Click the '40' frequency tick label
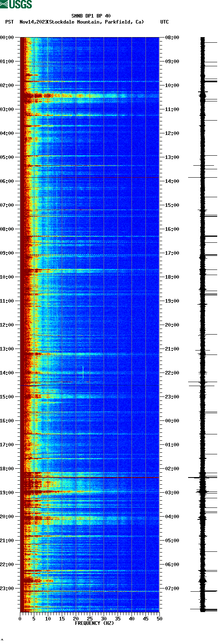 (x=132, y=619)
